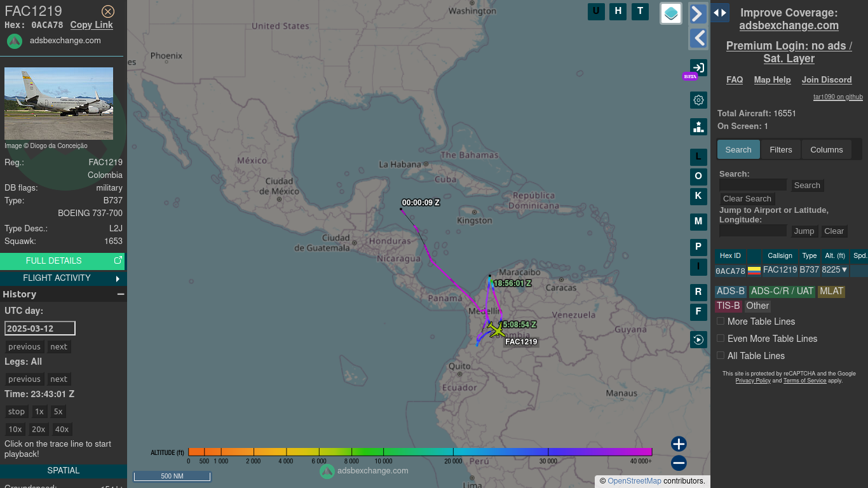Toggle the L map button
Screen dimensions: 868x488
tap(698, 157)
